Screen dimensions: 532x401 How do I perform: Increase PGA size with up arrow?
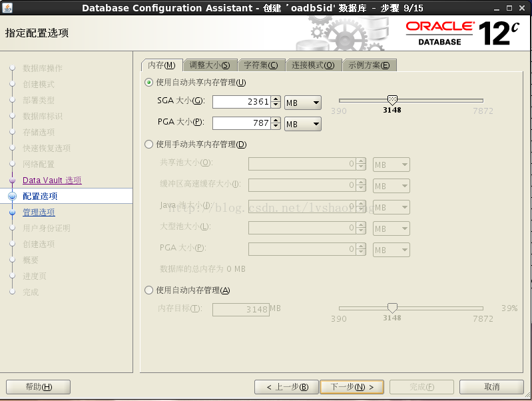(x=276, y=120)
